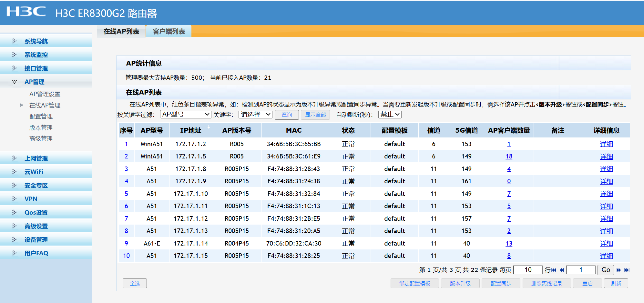Open 配置管理 in the sidebar
This screenshot has width=644, height=303.
(x=41, y=116)
